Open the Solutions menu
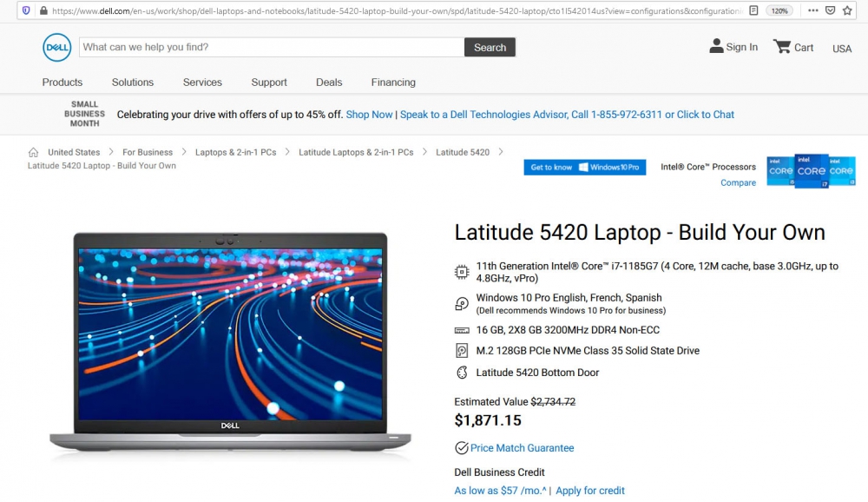Screen dimensions: 868x502 [133, 82]
